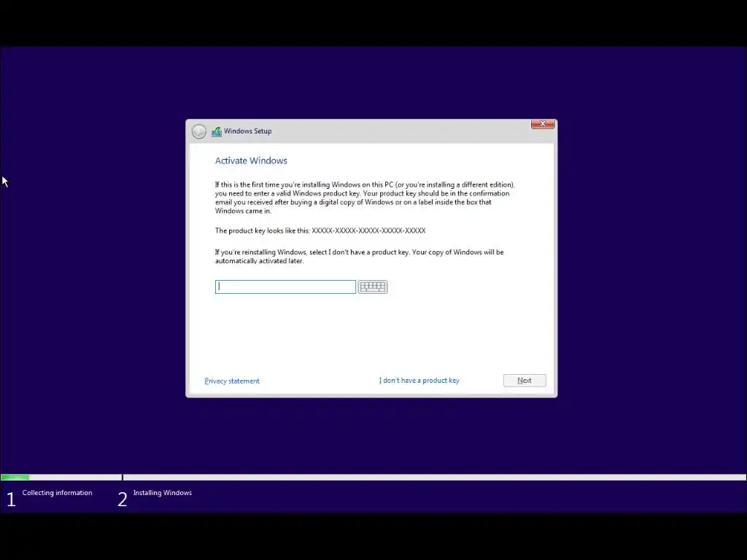Close the Windows Setup dialog

tap(543, 124)
